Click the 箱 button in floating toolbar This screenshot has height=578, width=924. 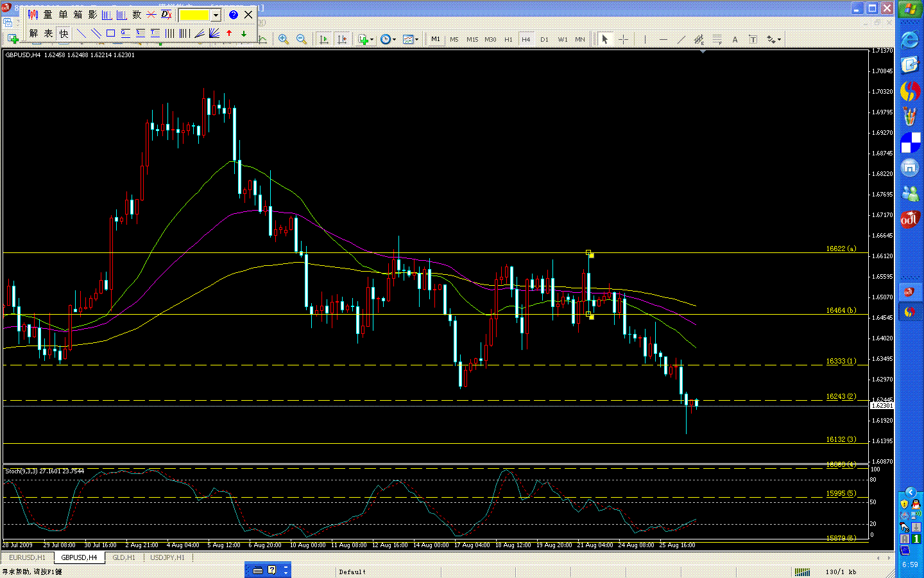(x=78, y=15)
